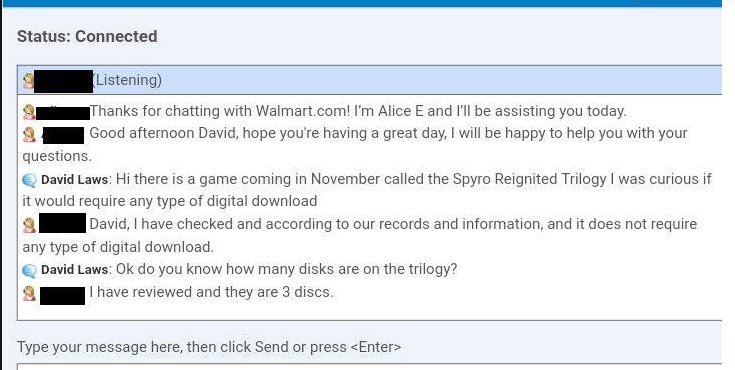Click first David Laws sender name
735x370 pixels.
click(75, 180)
